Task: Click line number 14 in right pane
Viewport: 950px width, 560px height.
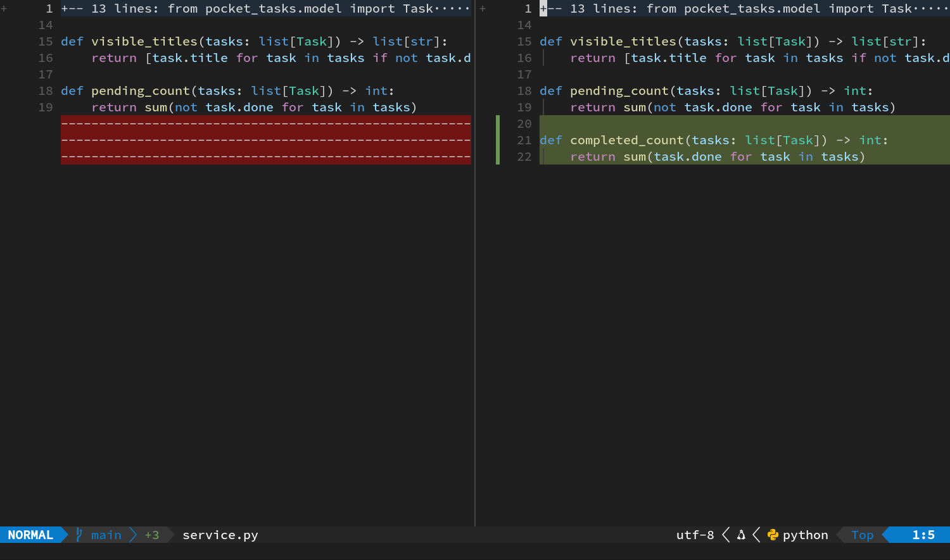Action: 524,25
